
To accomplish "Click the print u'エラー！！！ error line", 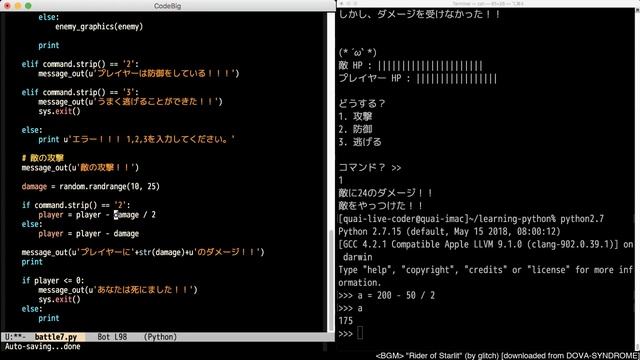I will click(x=137, y=139).
